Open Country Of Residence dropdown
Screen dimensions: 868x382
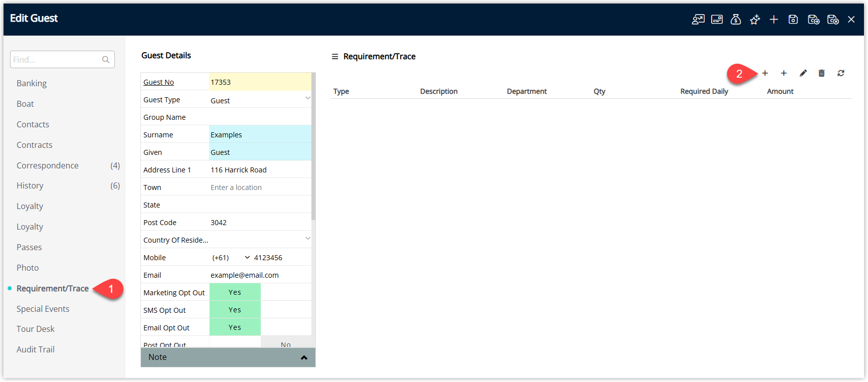pos(308,239)
